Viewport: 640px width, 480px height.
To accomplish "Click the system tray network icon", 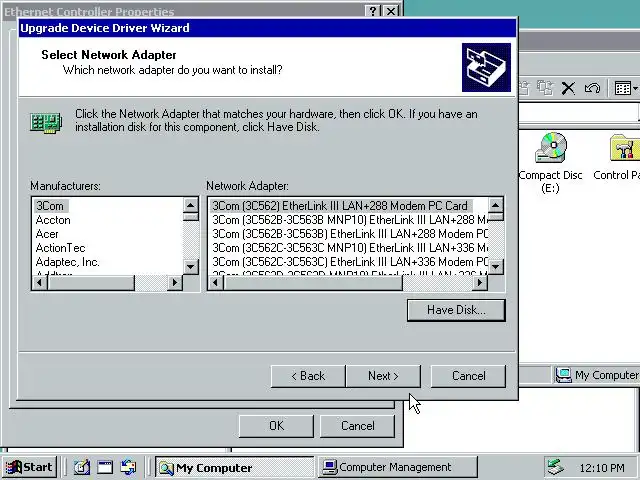I will coord(556,467).
